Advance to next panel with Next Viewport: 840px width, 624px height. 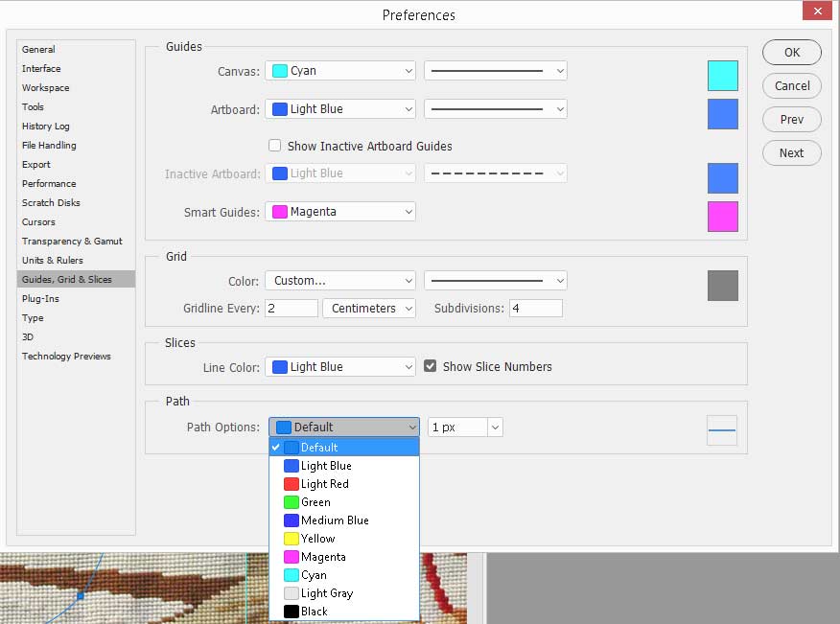(x=792, y=153)
